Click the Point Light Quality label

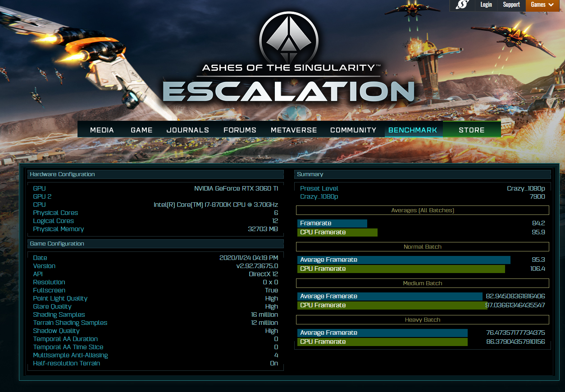coord(60,298)
